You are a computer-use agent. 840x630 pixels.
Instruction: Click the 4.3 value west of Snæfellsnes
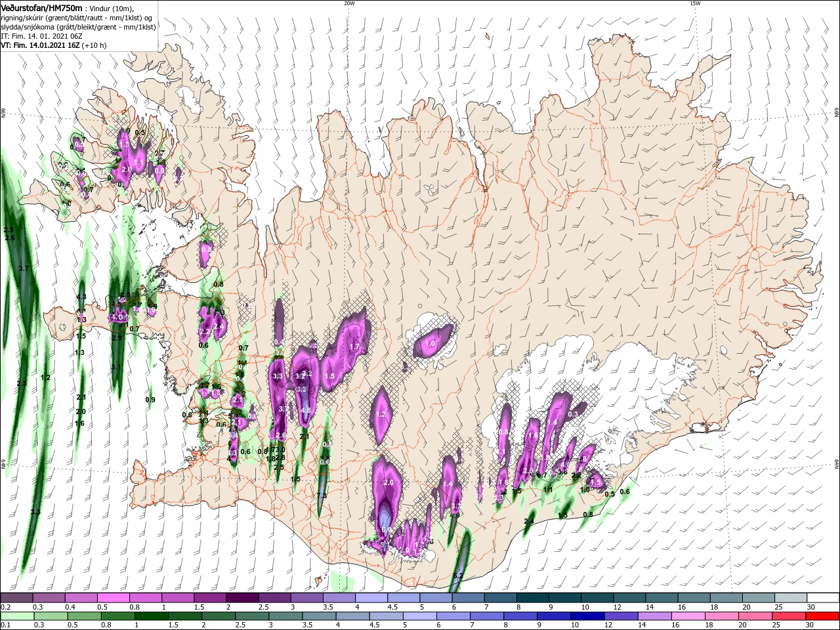pos(81,297)
